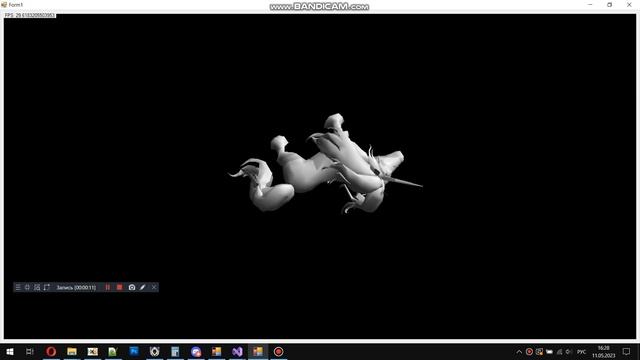Click the Bandicam fullscreen capture area icon

pos(37,287)
